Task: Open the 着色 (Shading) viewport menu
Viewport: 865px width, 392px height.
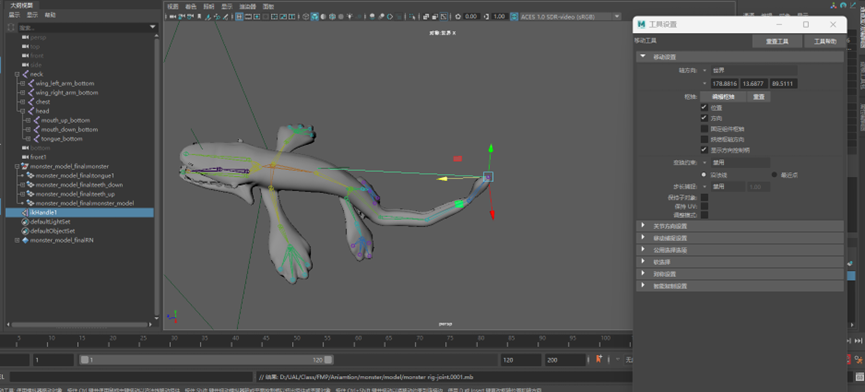Action: [x=190, y=7]
